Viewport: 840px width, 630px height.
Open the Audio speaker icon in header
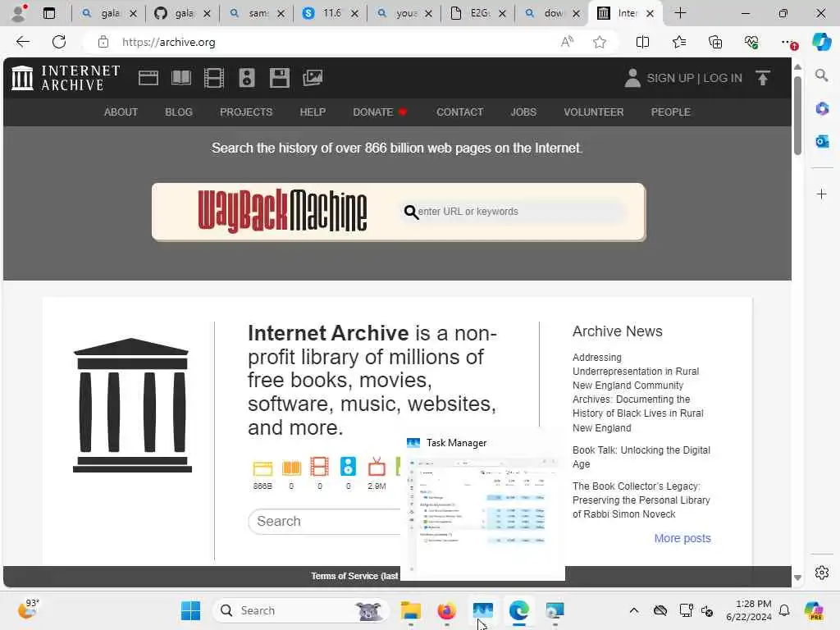coord(246,78)
